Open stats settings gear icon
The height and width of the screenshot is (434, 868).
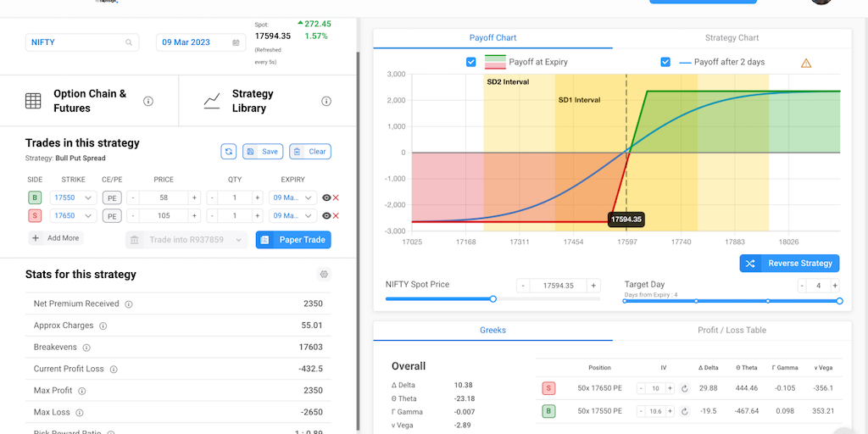click(325, 274)
